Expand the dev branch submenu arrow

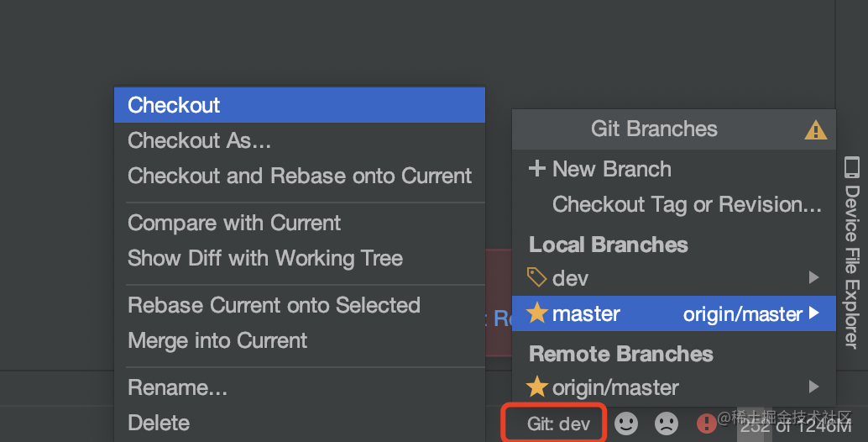(x=813, y=277)
